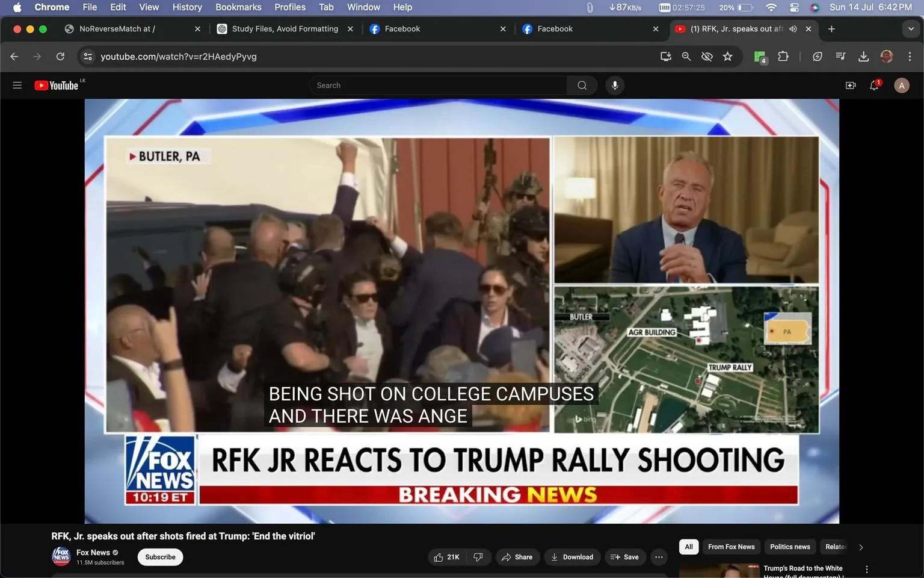Open the Chrome File menu
Image resolution: width=924 pixels, height=578 pixels.
point(90,7)
